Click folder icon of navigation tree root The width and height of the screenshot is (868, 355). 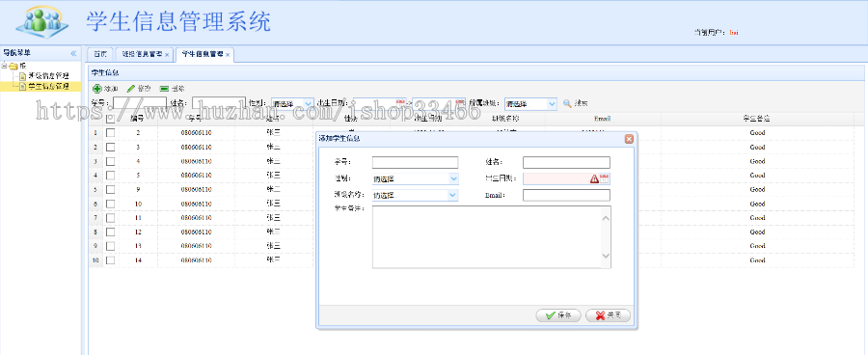point(14,66)
